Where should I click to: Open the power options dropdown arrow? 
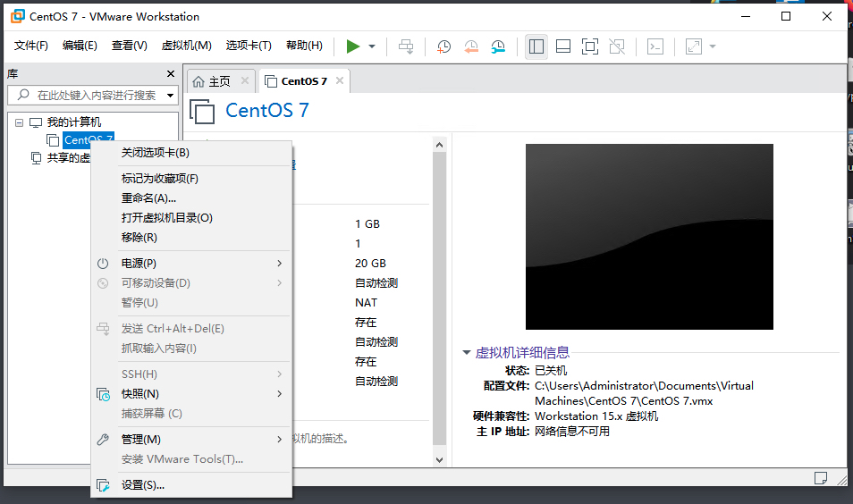click(x=372, y=46)
